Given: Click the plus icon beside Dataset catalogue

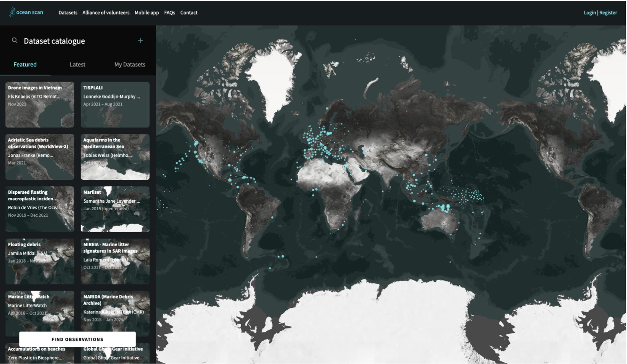Looking at the screenshot, I should pos(140,41).
